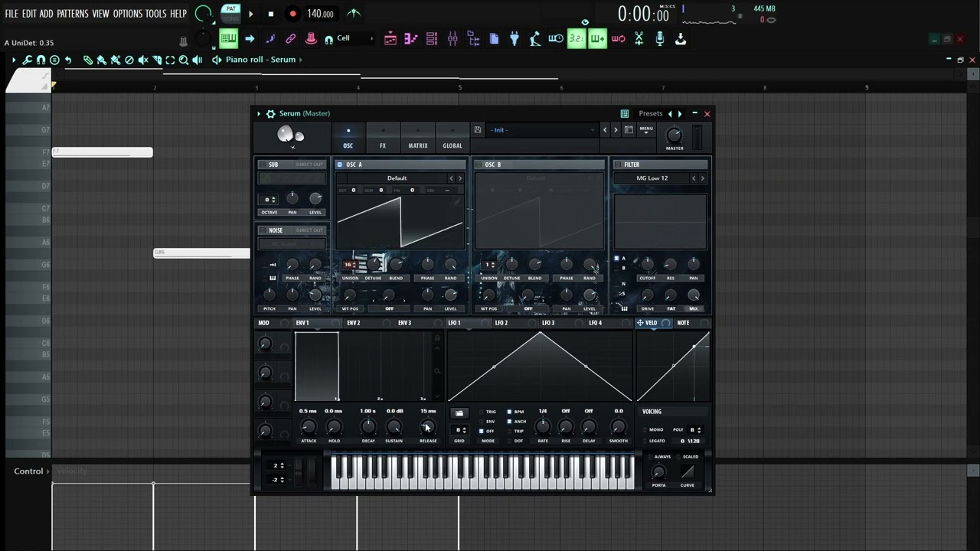Open LFO shape folder icon
Image resolution: width=980 pixels, height=551 pixels.
click(459, 413)
